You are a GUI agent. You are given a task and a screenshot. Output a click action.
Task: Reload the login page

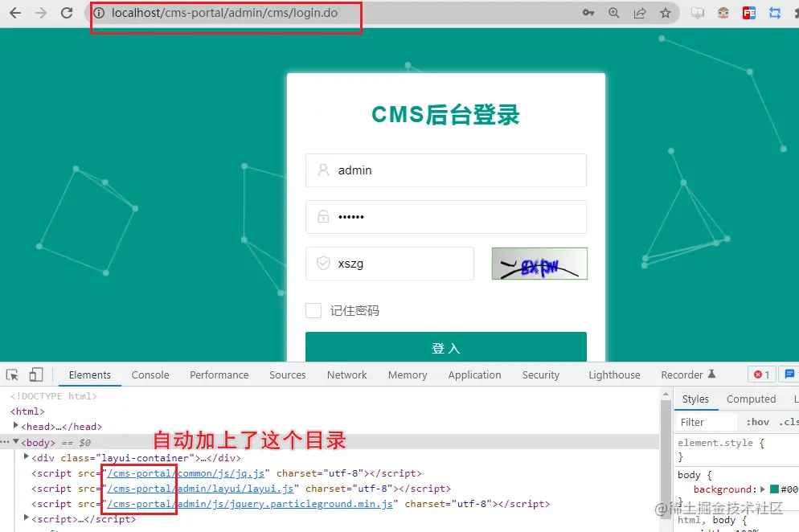[67, 13]
